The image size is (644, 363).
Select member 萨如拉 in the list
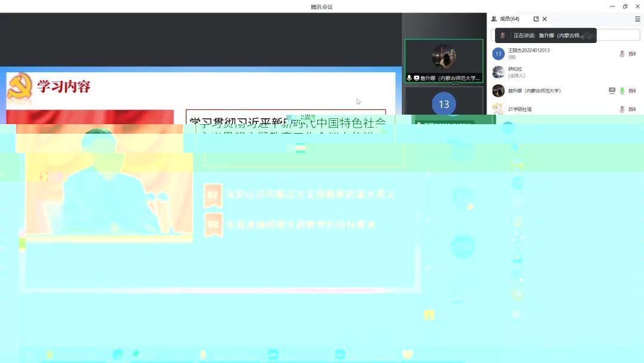click(515, 69)
